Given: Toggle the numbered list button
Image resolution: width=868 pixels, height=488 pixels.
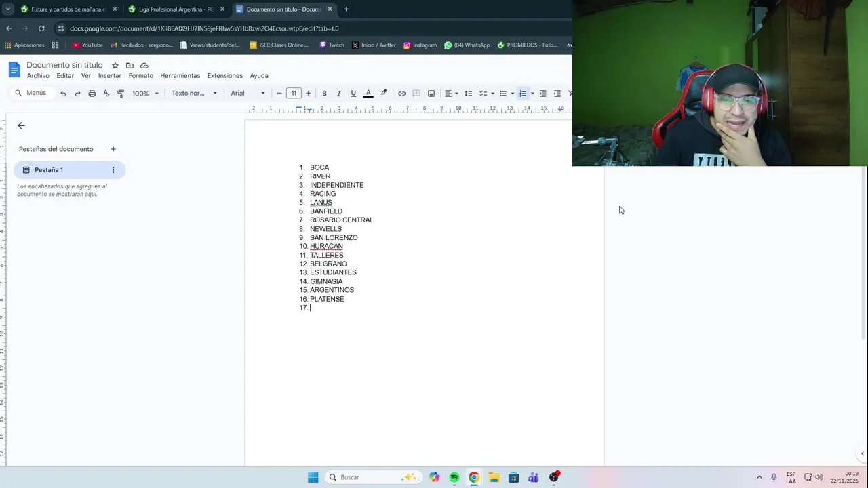Looking at the screenshot, I should click(523, 94).
